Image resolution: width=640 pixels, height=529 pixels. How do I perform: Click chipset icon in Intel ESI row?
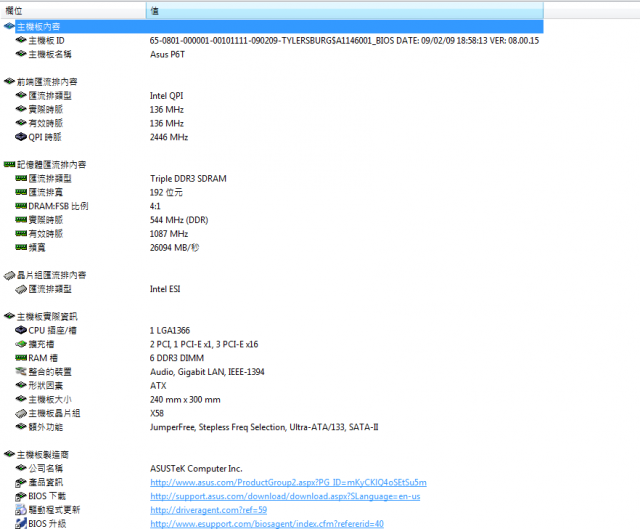pyautogui.click(x=21, y=289)
